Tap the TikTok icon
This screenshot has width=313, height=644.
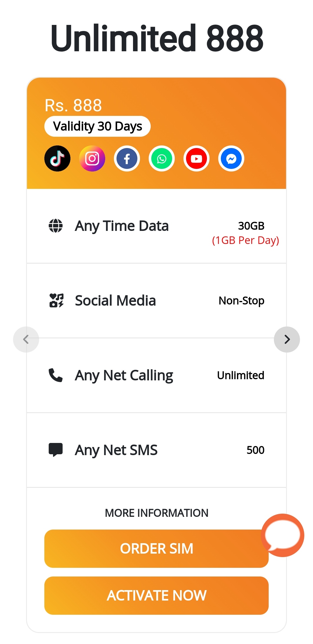click(57, 158)
